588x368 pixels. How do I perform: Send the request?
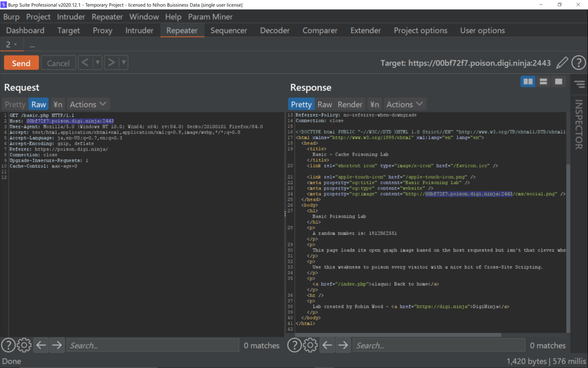click(x=21, y=63)
